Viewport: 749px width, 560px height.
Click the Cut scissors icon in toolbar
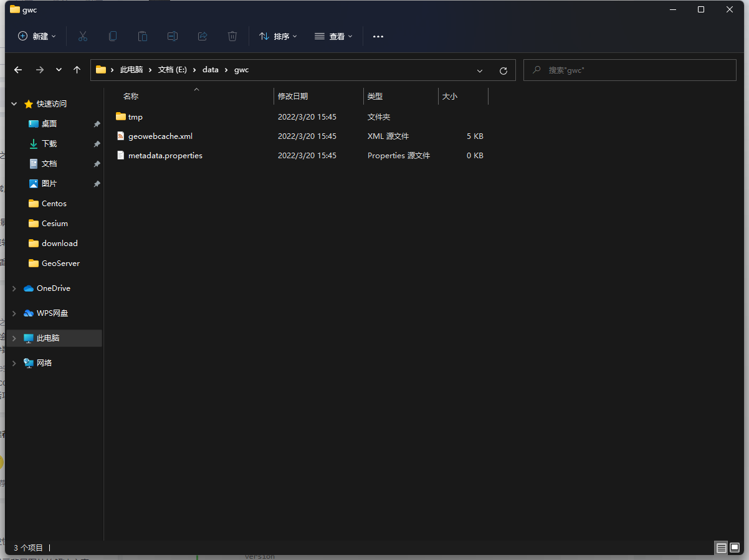[83, 36]
